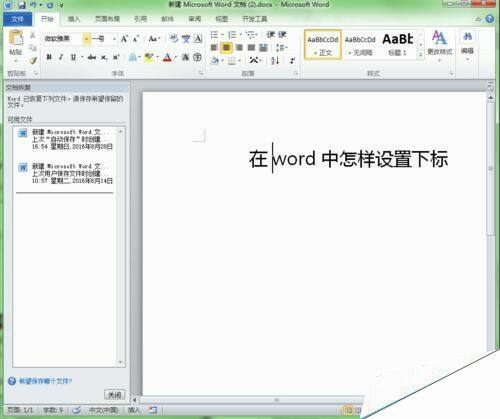Click the Multilevel list icon
500x419 pixels.
(x=250, y=34)
